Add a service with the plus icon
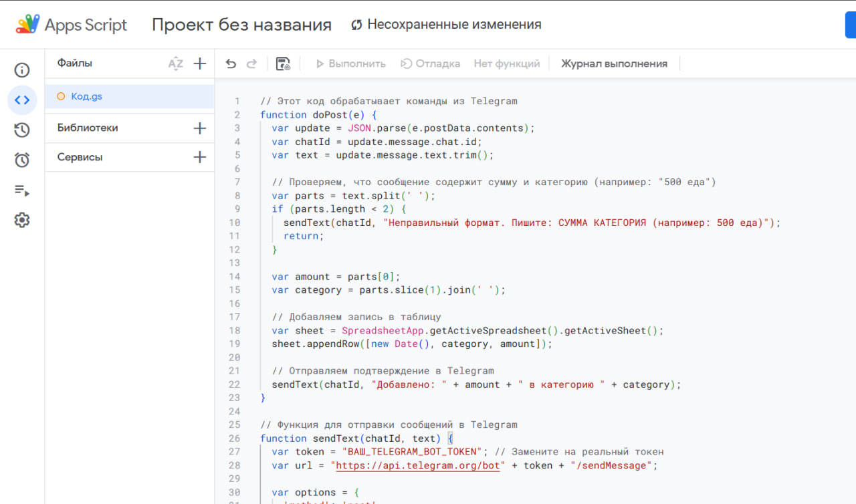 [199, 157]
